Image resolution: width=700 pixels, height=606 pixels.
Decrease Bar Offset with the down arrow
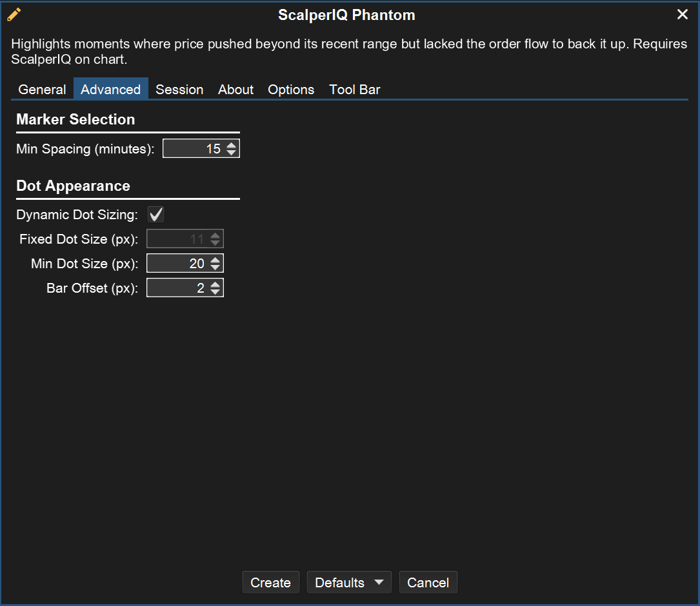[215, 292]
